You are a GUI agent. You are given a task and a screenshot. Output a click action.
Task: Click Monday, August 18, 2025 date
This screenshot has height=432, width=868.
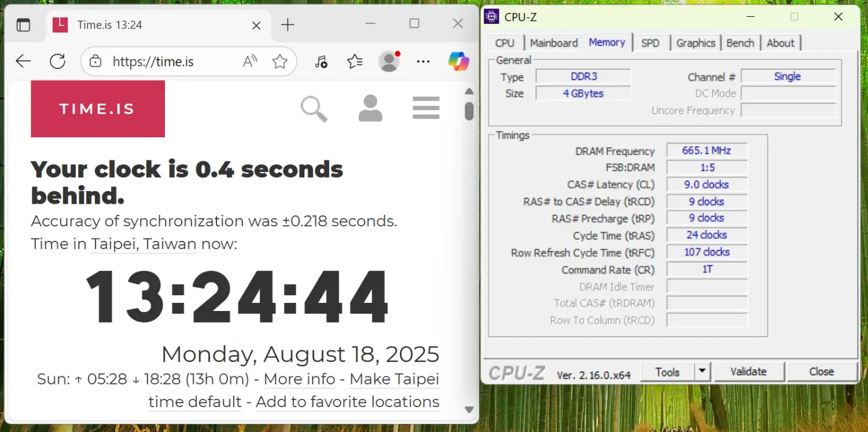pyautogui.click(x=300, y=354)
